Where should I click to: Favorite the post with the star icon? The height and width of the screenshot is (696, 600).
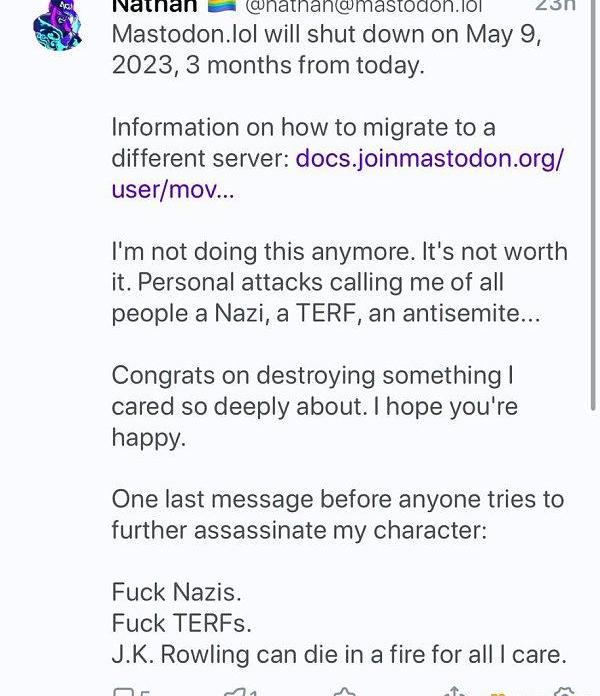pyautogui.click(x=344, y=691)
